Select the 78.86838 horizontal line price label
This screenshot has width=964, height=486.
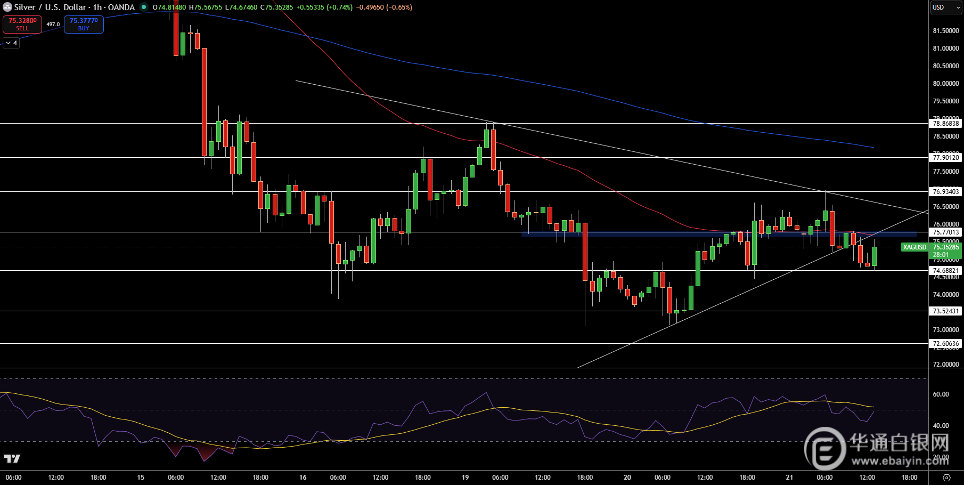[x=946, y=123]
